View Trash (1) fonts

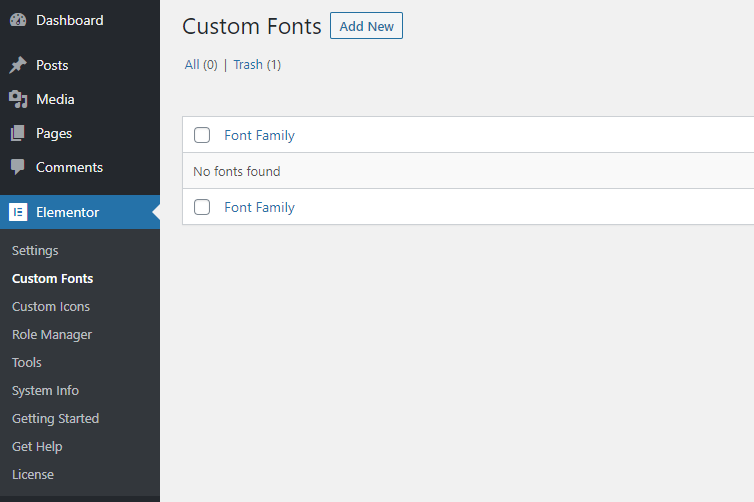click(x=257, y=64)
